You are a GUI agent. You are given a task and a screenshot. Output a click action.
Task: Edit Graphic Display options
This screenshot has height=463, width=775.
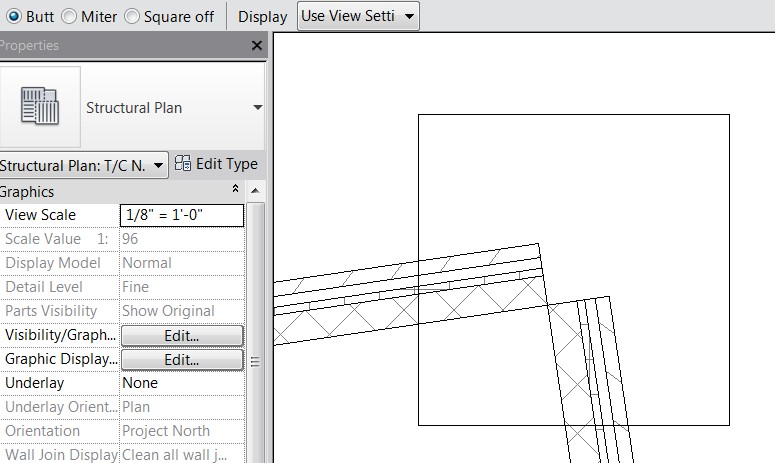pos(181,359)
